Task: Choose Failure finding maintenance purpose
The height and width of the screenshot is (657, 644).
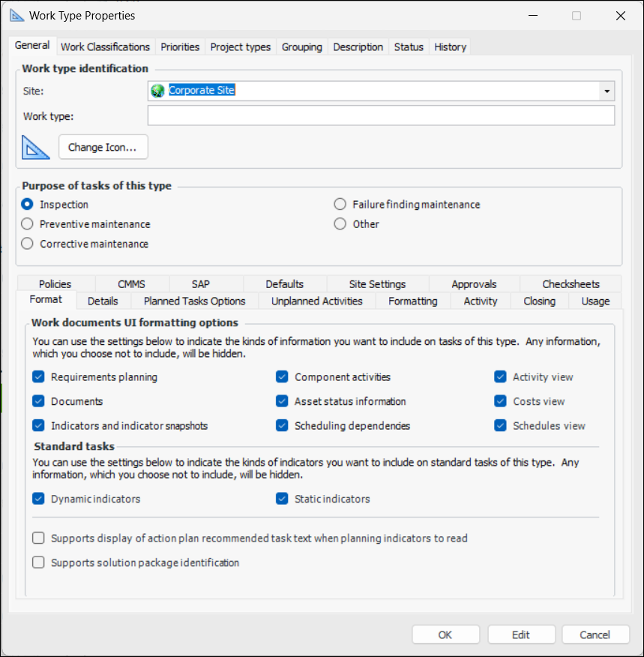Action: pos(340,205)
